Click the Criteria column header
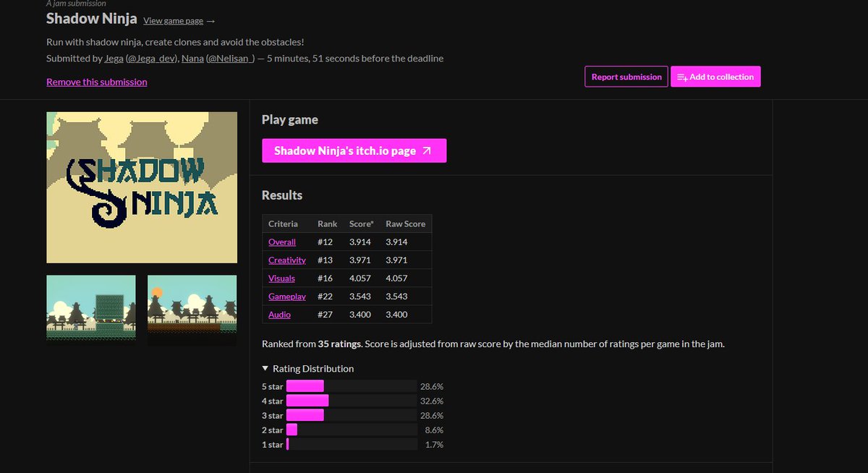The height and width of the screenshot is (473, 868). click(x=283, y=223)
